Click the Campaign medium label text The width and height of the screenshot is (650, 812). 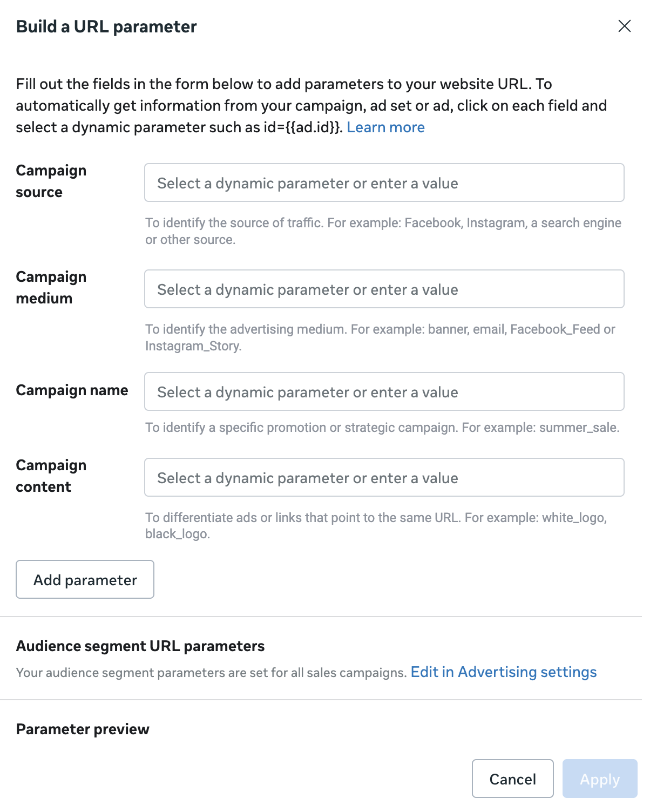point(51,288)
